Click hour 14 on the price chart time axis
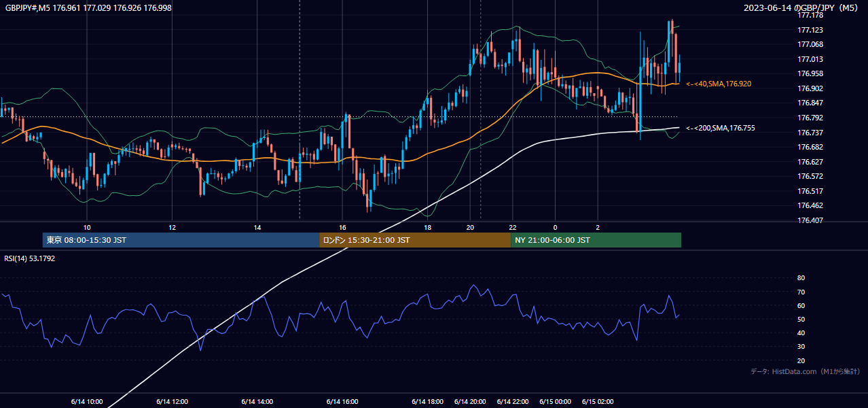 [x=257, y=227]
